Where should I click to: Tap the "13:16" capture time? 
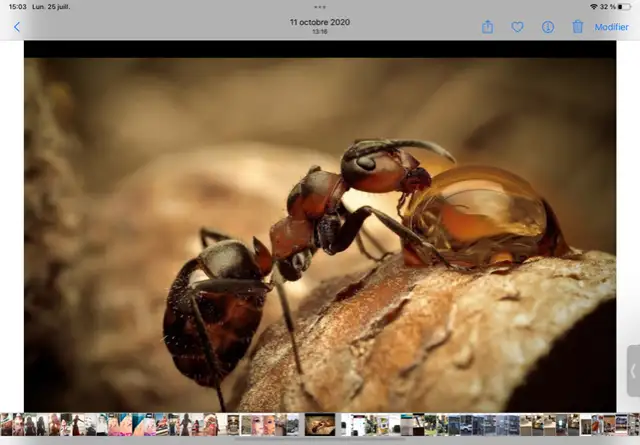pyautogui.click(x=320, y=31)
